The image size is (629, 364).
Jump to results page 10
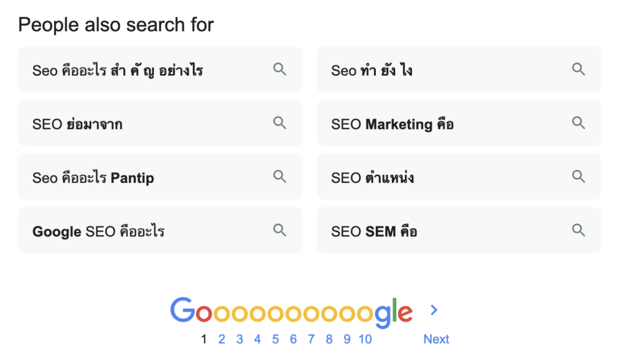(365, 339)
